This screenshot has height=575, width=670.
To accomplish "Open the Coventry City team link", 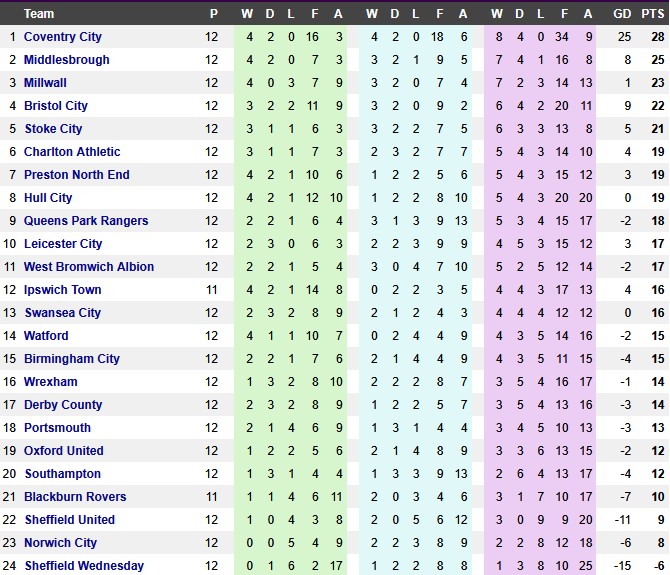I will pyautogui.click(x=63, y=37).
